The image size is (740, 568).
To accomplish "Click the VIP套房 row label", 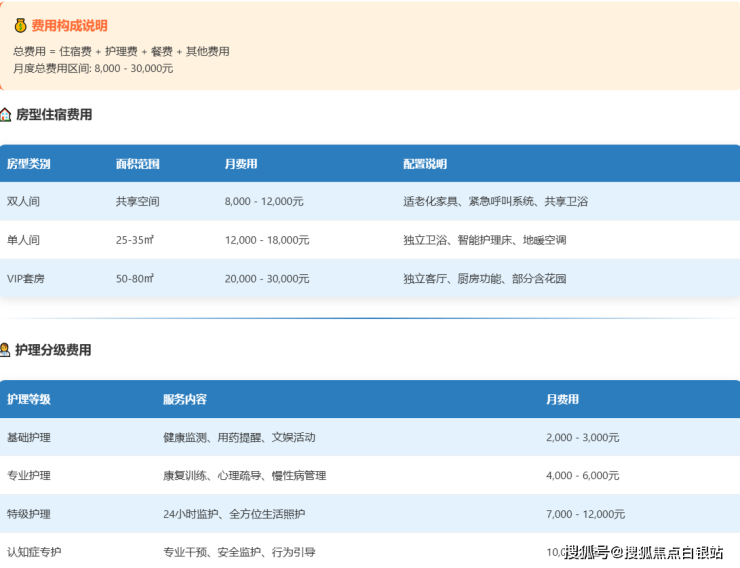I will 26,278.
